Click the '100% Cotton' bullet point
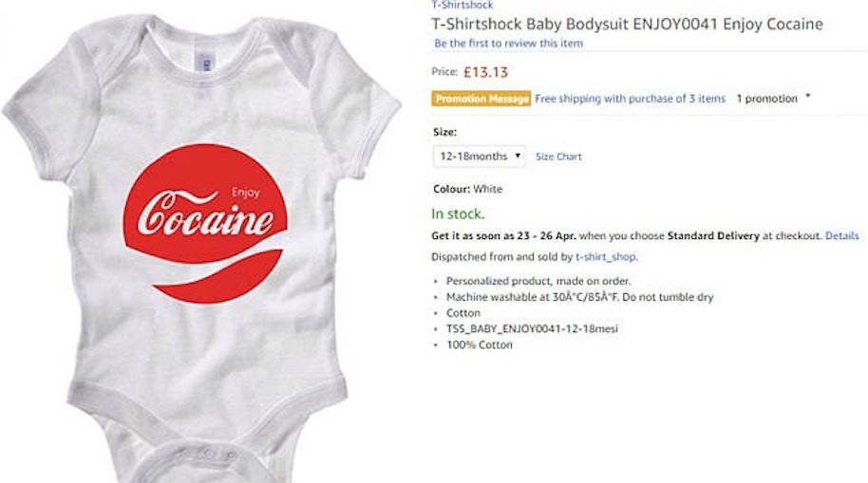Screen dimensions: 868x483 pyautogui.click(x=479, y=345)
